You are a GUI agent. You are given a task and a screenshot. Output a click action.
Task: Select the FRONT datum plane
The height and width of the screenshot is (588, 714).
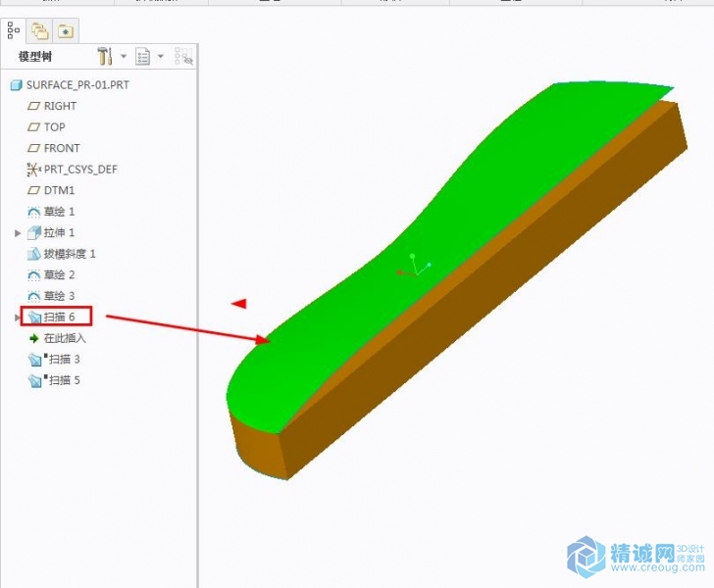(62, 148)
